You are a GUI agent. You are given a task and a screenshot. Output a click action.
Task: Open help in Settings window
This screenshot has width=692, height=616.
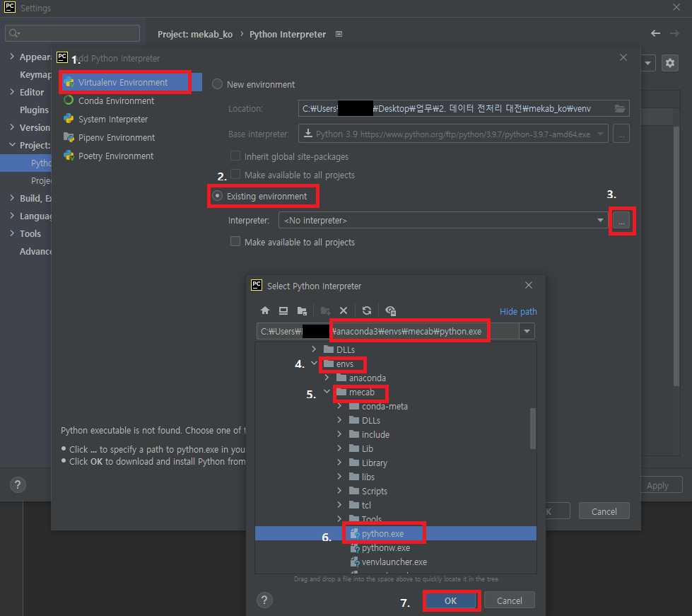[18, 485]
